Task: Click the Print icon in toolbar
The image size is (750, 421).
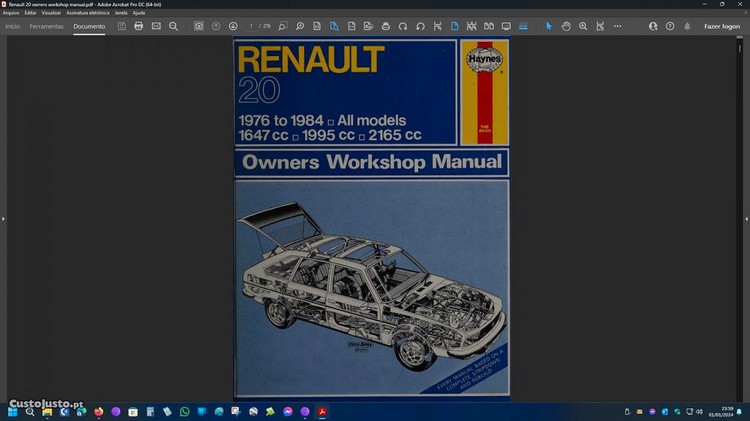Action: point(139,26)
